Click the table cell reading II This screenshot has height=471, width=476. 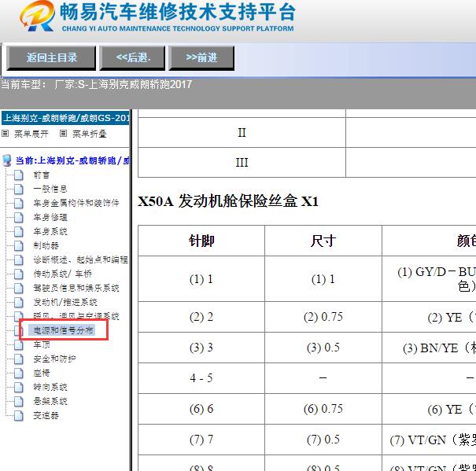tap(242, 133)
